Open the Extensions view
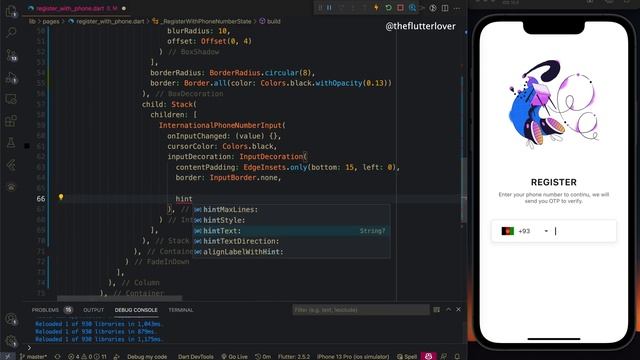This screenshot has height=360, width=640. click(11, 121)
